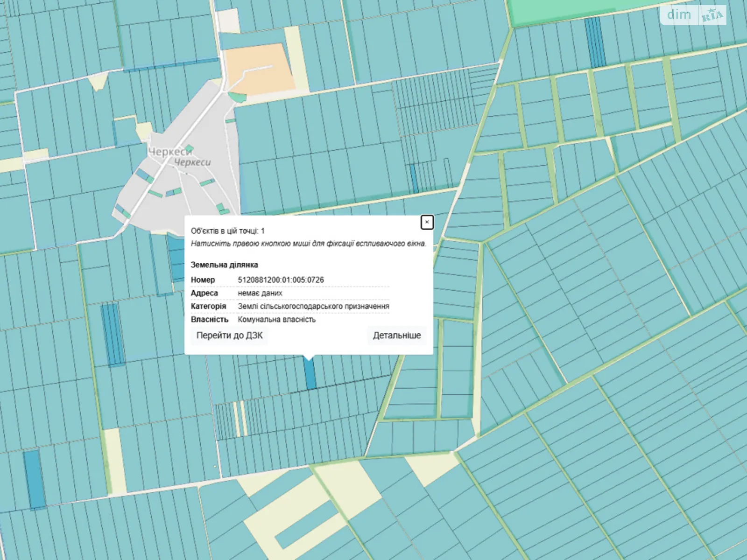Select the Черкеси village label
The image size is (747, 560).
pyautogui.click(x=170, y=152)
